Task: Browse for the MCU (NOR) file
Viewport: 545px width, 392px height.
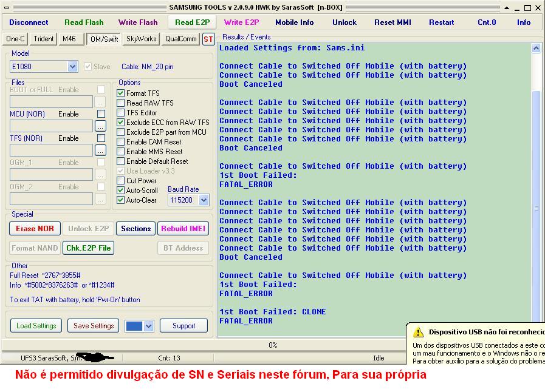Action: click(x=100, y=126)
